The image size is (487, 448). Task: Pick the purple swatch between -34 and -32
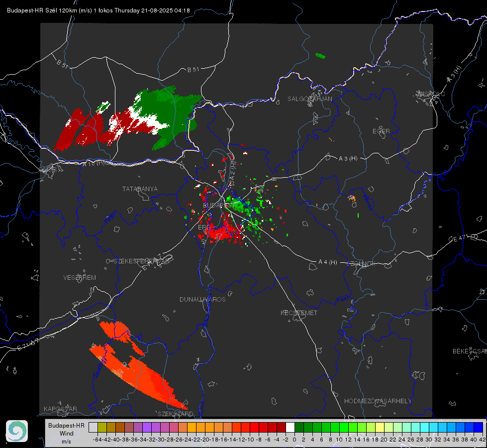147,427
